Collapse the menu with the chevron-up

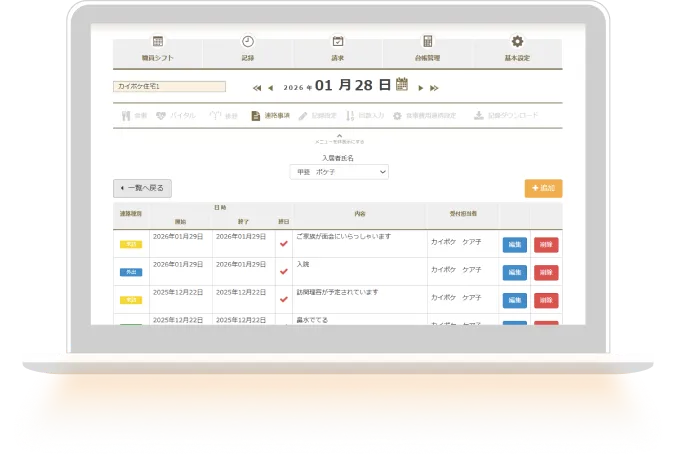click(339, 136)
